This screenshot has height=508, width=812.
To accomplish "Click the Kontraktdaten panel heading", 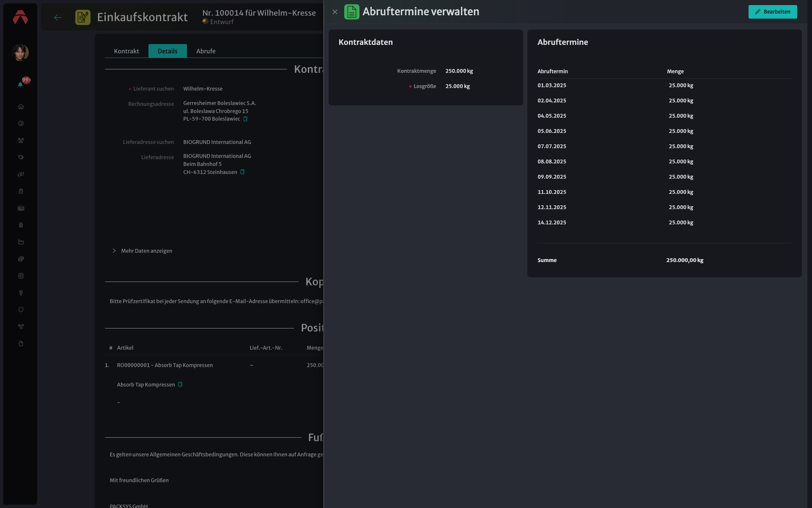I will point(366,42).
